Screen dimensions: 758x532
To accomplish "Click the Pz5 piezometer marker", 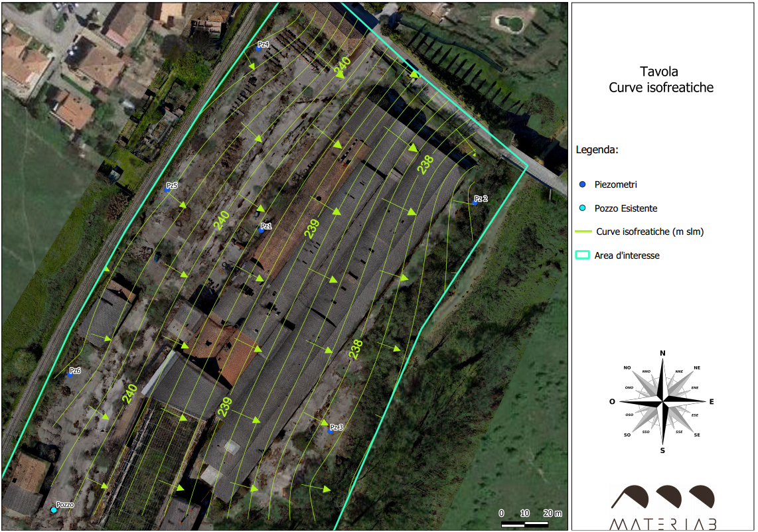I will (x=167, y=190).
